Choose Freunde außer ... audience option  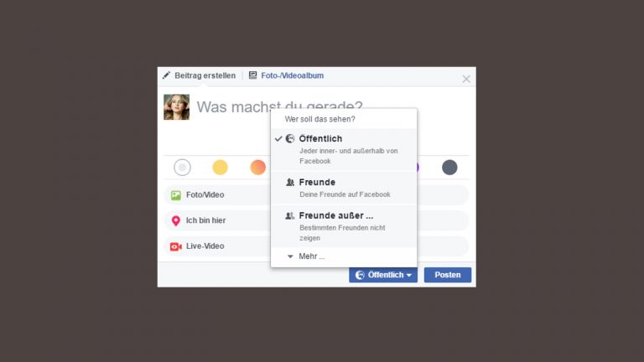tap(344, 226)
